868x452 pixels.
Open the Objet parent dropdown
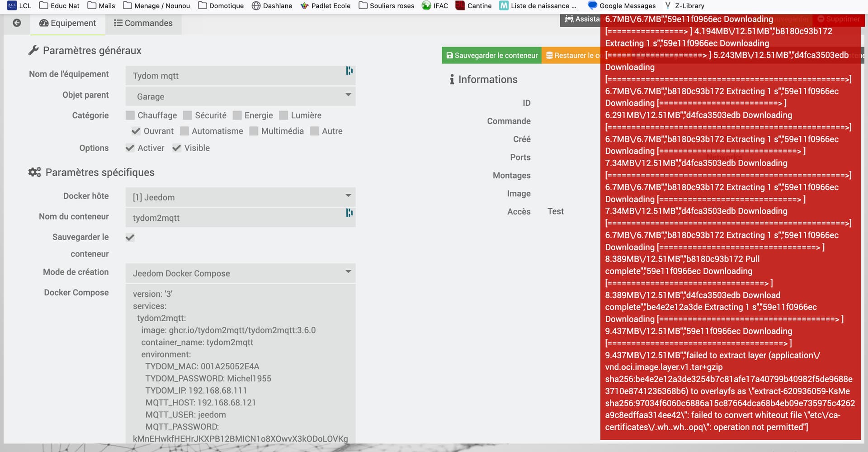tap(241, 96)
